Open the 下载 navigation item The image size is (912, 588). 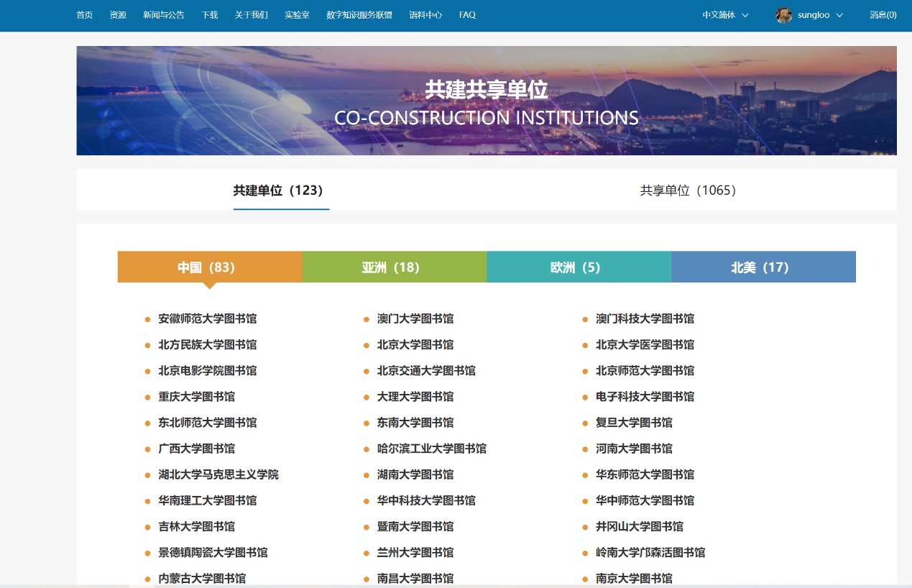point(210,15)
